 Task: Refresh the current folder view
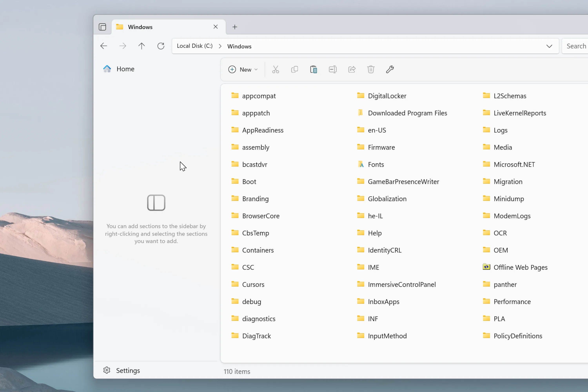[161, 46]
